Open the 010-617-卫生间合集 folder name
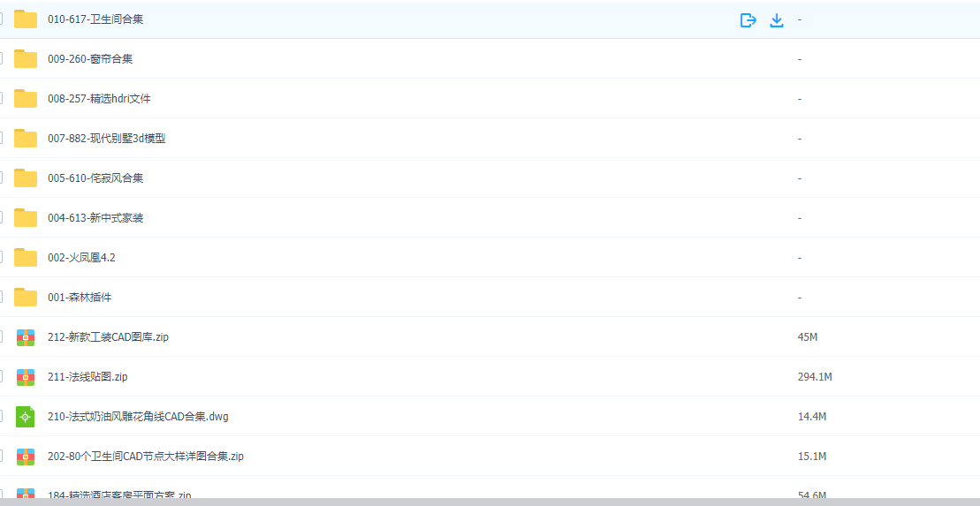The width and height of the screenshot is (980, 506). click(x=95, y=19)
